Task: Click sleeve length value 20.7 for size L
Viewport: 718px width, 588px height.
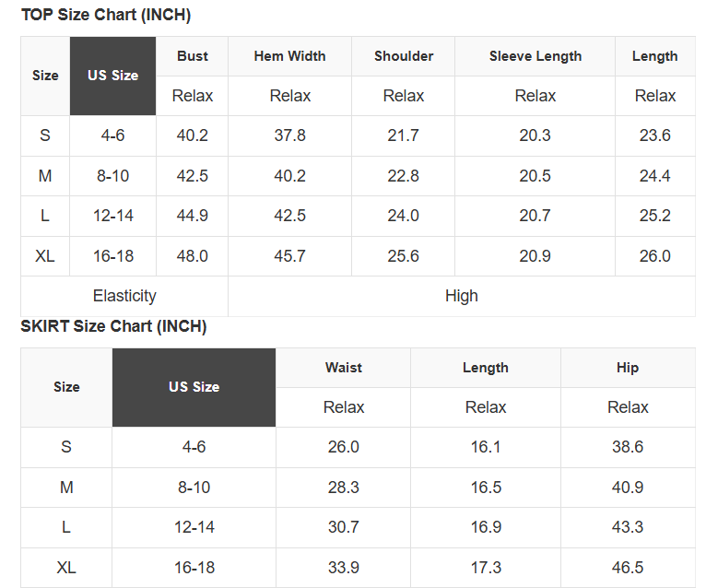Action: pos(536,216)
